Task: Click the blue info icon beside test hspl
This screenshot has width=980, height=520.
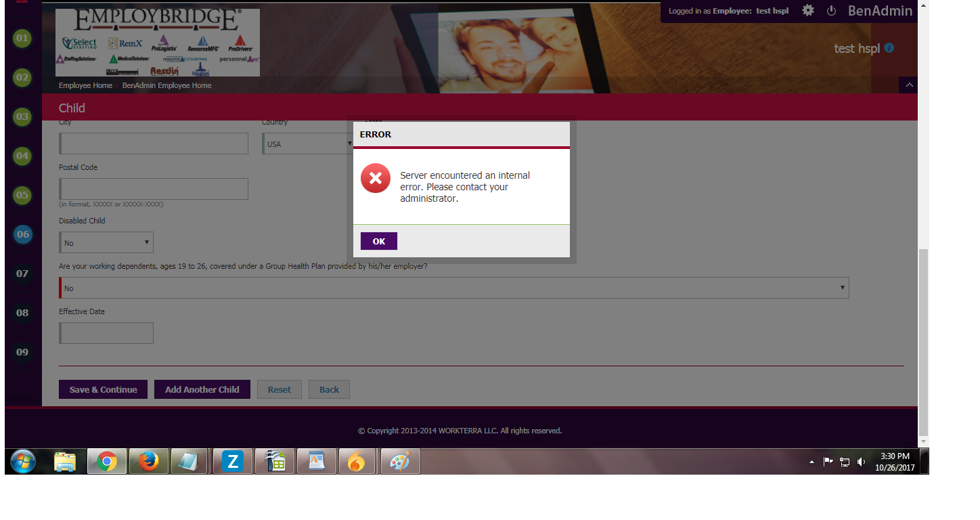Action: (x=889, y=48)
